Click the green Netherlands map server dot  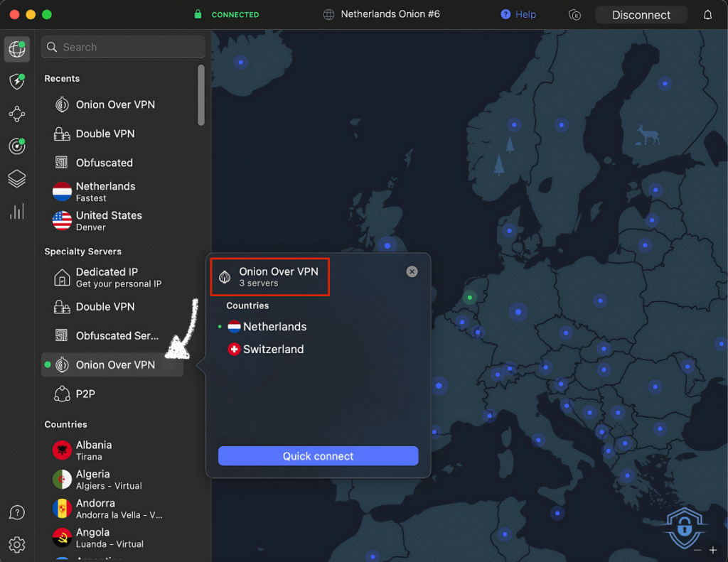pos(470,297)
